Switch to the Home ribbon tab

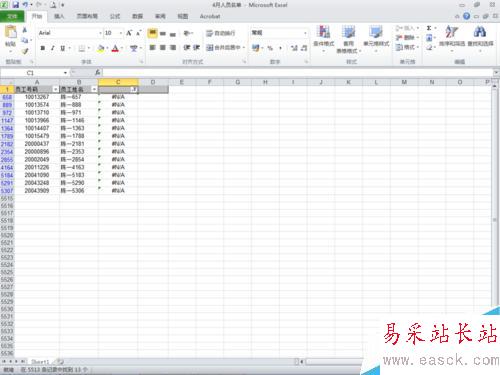37,16
